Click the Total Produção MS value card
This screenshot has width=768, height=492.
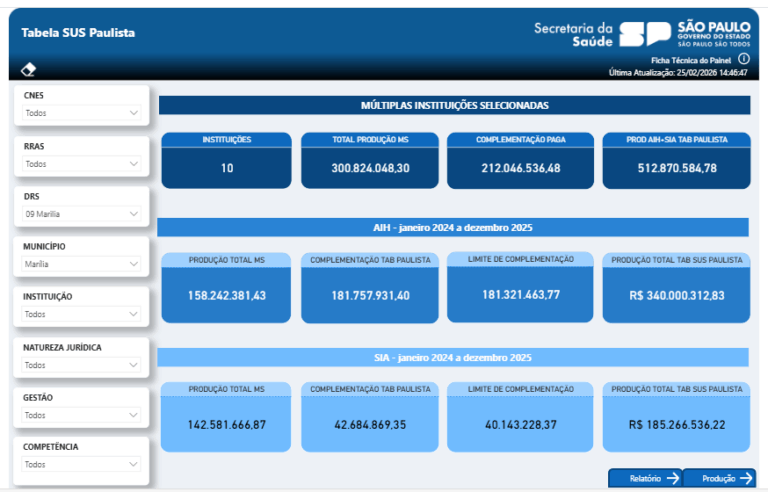tap(370, 160)
